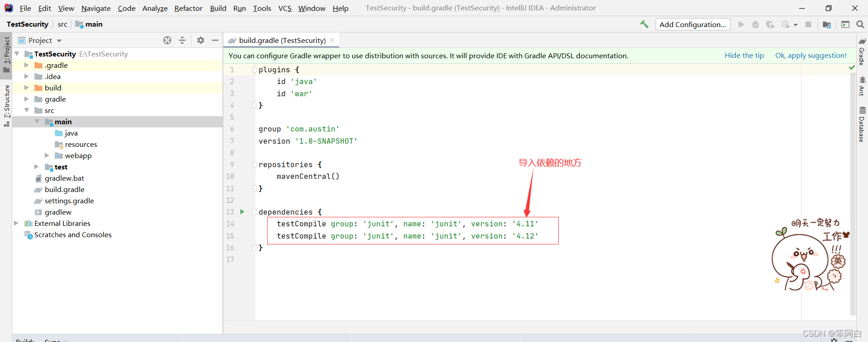Expand External Libraries node
This screenshot has height=342, width=868.
pyautogui.click(x=17, y=223)
